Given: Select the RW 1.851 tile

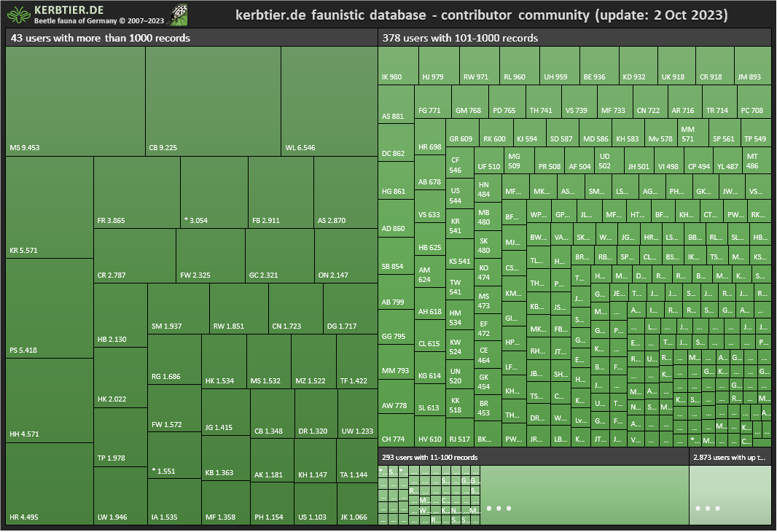Looking at the screenshot, I should click(239, 308).
